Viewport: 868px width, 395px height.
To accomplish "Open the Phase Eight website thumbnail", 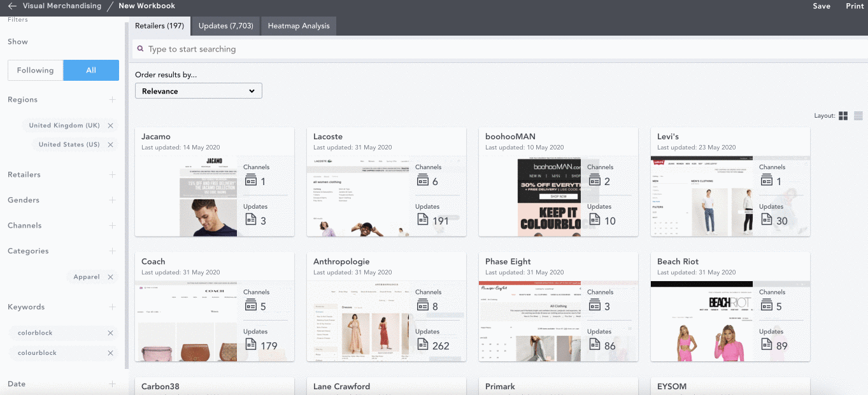I will 530,321.
